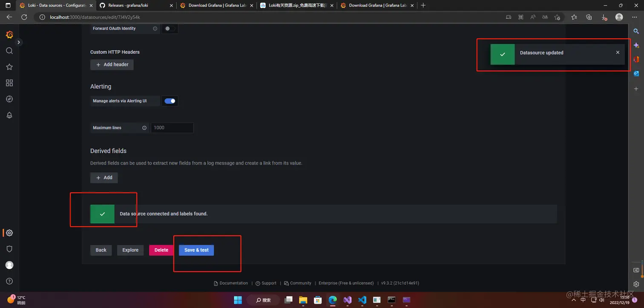Viewport: 644px width, 308px height.
Task: Open Visual Studio from the taskbar
Action: [x=348, y=300]
